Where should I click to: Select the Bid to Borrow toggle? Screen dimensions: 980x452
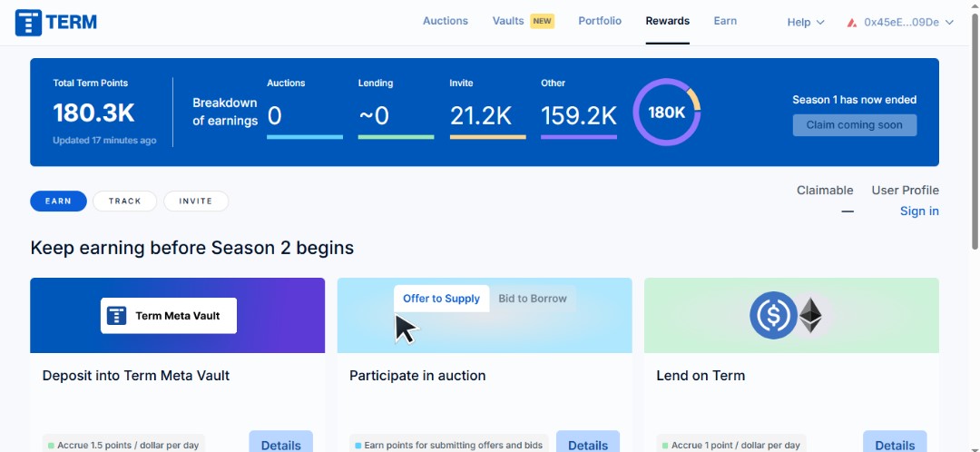[533, 299]
